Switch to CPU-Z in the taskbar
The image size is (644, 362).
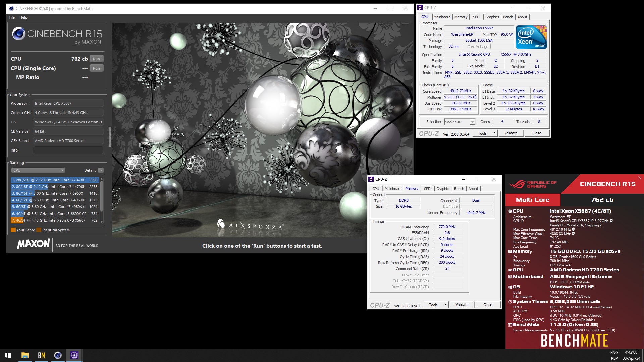coord(74,355)
